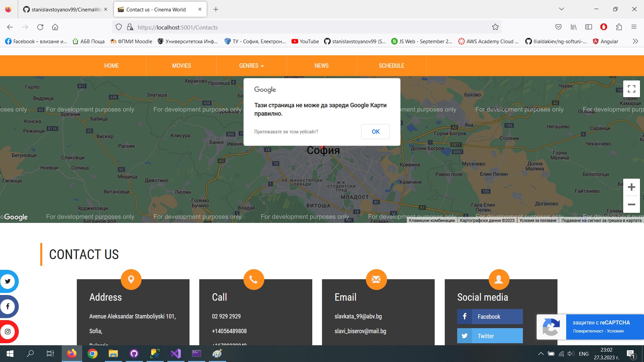The height and width of the screenshot is (362, 644).
Task: Click the location pin icon on Address card
Action: click(x=131, y=279)
